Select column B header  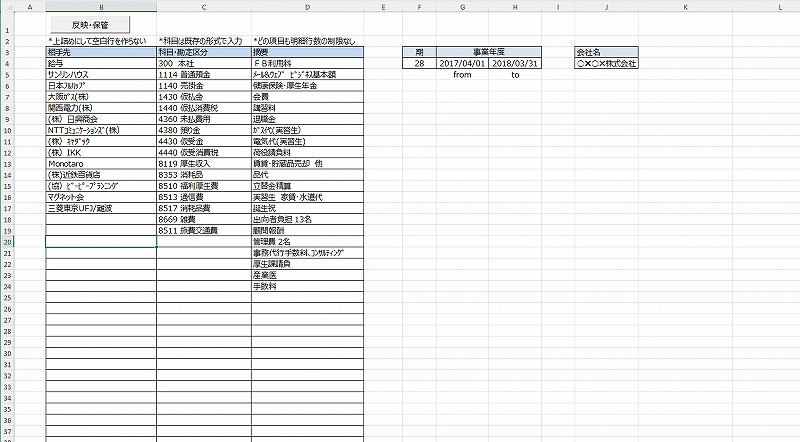click(x=101, y=7)
